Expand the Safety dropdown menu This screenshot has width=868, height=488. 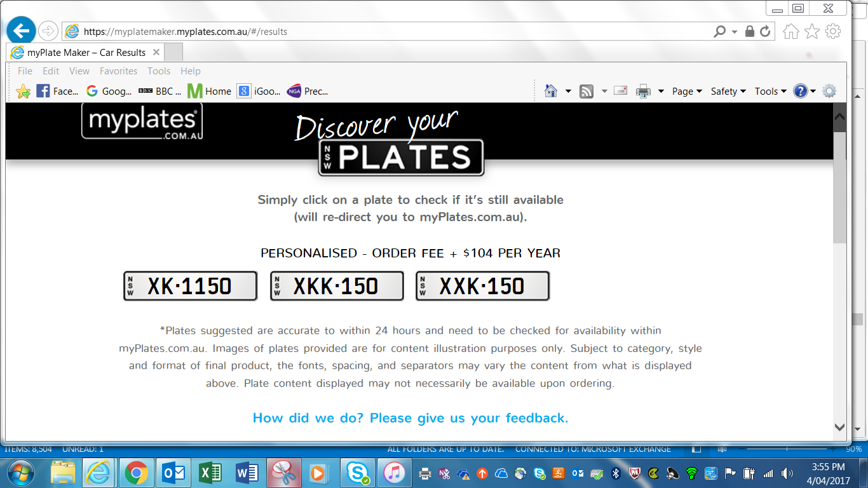tap(728, 91)
